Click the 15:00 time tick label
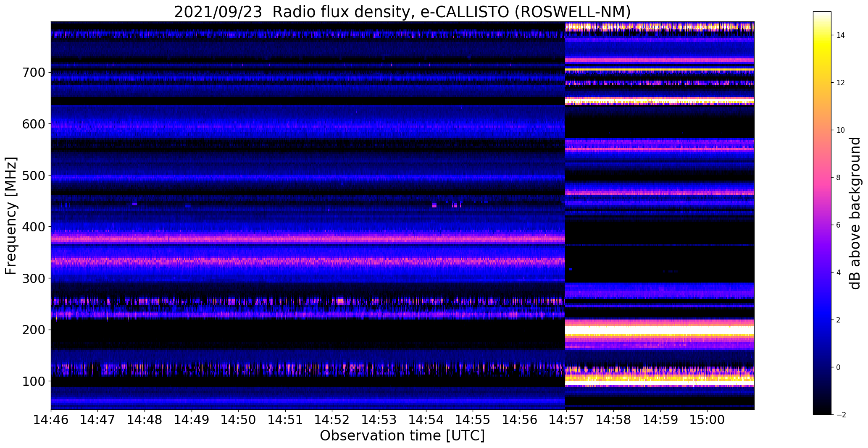 [x=708, y=420]
